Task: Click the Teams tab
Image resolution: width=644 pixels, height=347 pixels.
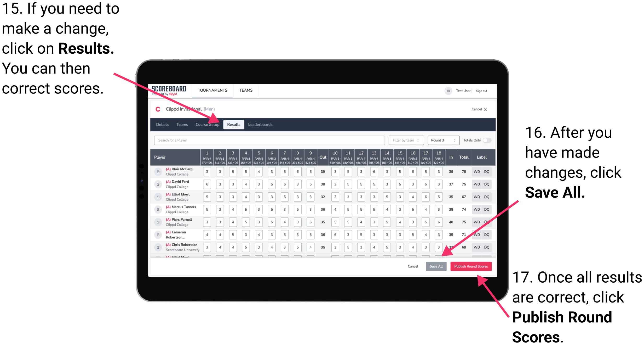Action: pyautogui.click(x=181, y=124)
